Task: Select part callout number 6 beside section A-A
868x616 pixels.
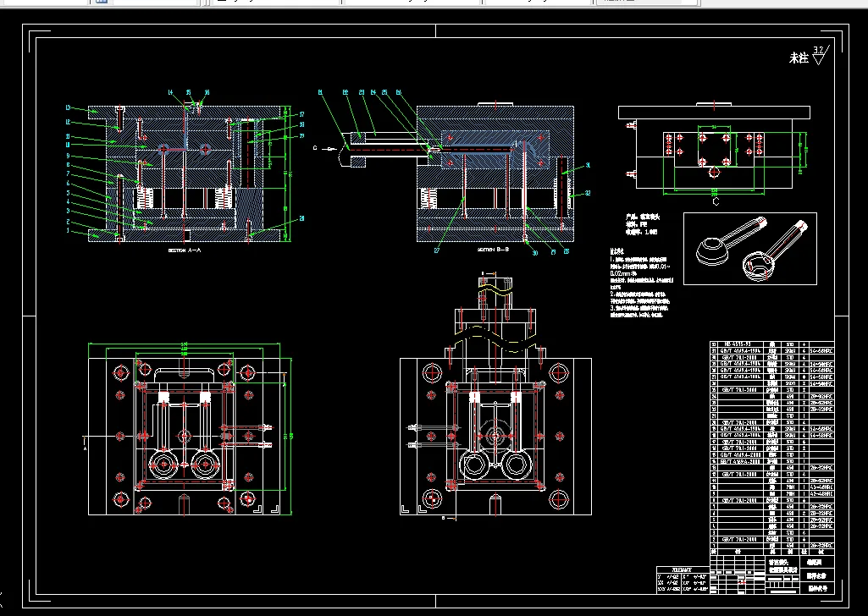Action: (68, 183)
